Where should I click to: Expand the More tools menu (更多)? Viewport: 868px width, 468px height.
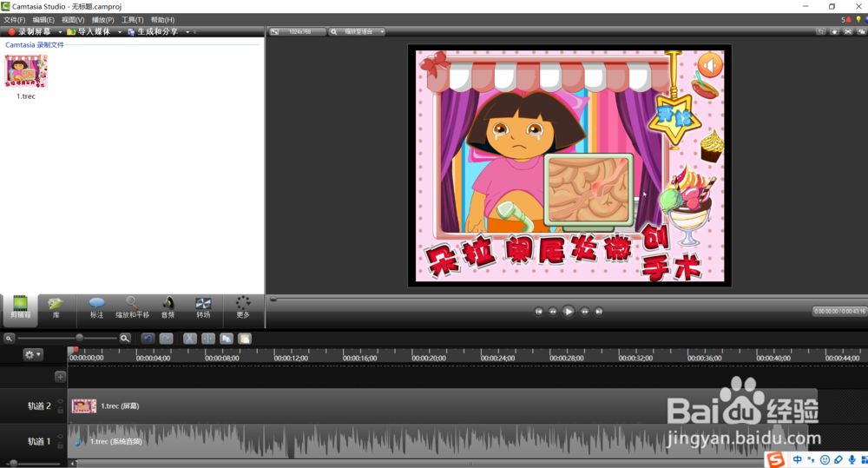[x=243, y=308]
